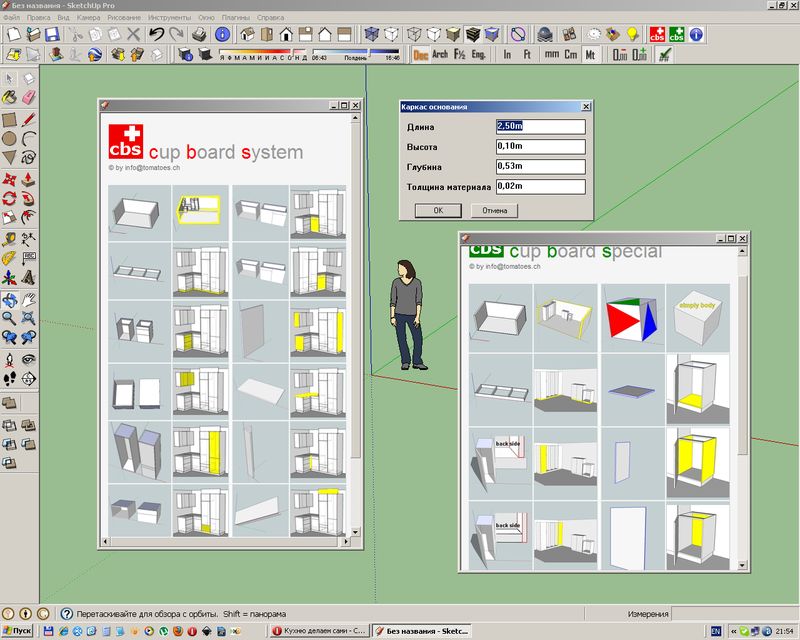Activate the Pan hand tool

pyautogui.click(x=29, y=300)
